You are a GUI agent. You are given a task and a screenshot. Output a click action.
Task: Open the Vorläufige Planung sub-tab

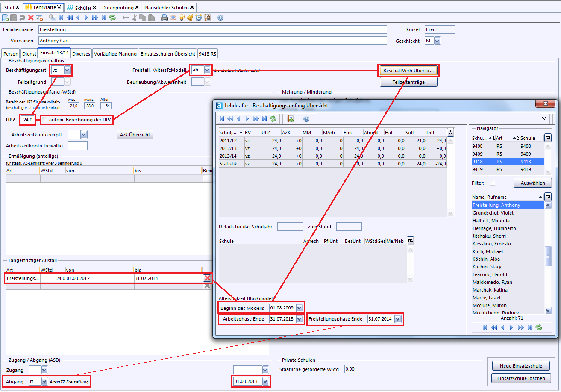tap(115, 53)
